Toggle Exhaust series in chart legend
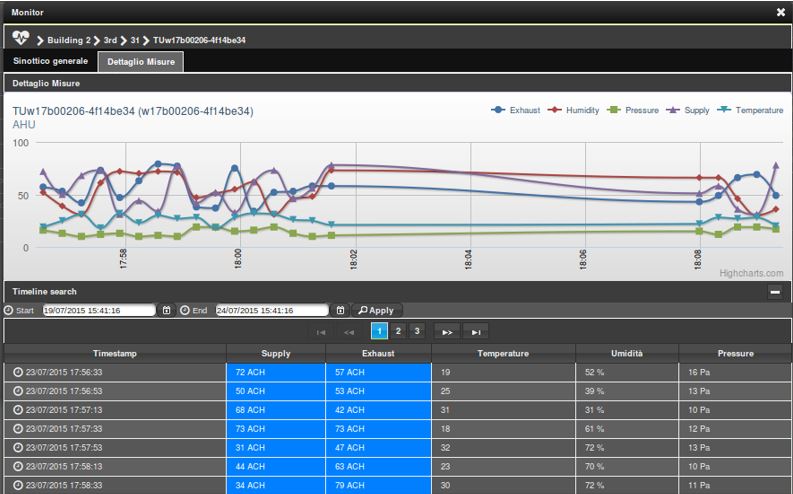 click(515, 110)
